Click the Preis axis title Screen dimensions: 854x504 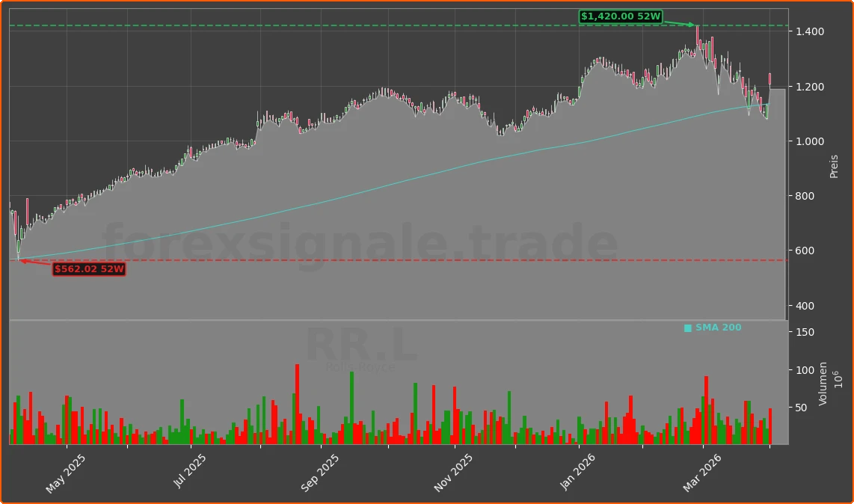834,166
